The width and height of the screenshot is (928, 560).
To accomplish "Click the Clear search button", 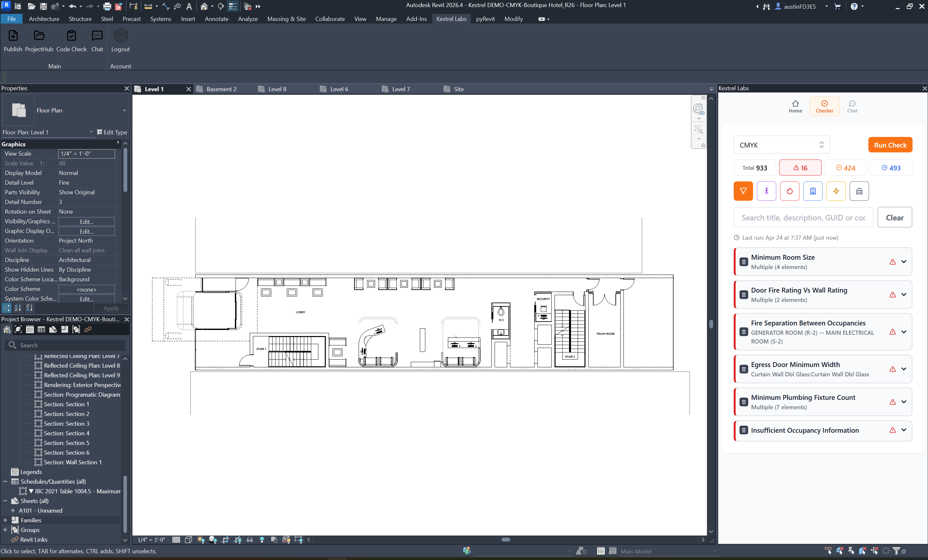I will pyautogui.click(x=894, y=217).
